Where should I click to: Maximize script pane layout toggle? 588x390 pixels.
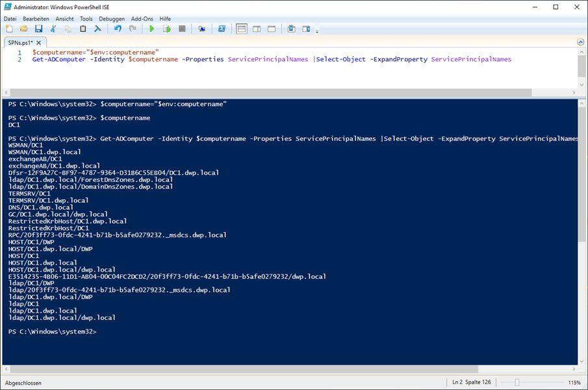272,29
